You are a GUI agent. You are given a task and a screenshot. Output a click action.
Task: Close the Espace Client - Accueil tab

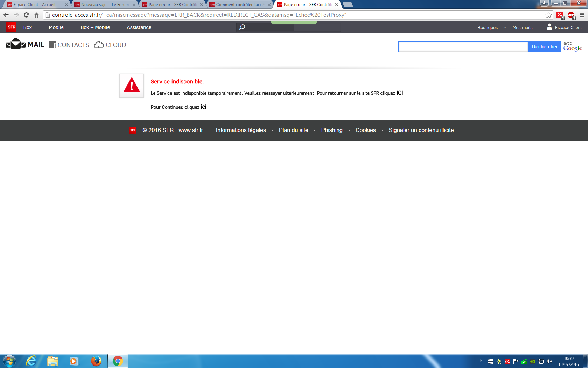[66, 5]
